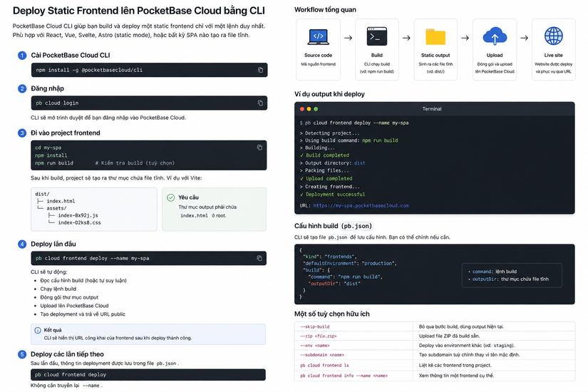Click the Live site globe icon

[x=554, y=36]
